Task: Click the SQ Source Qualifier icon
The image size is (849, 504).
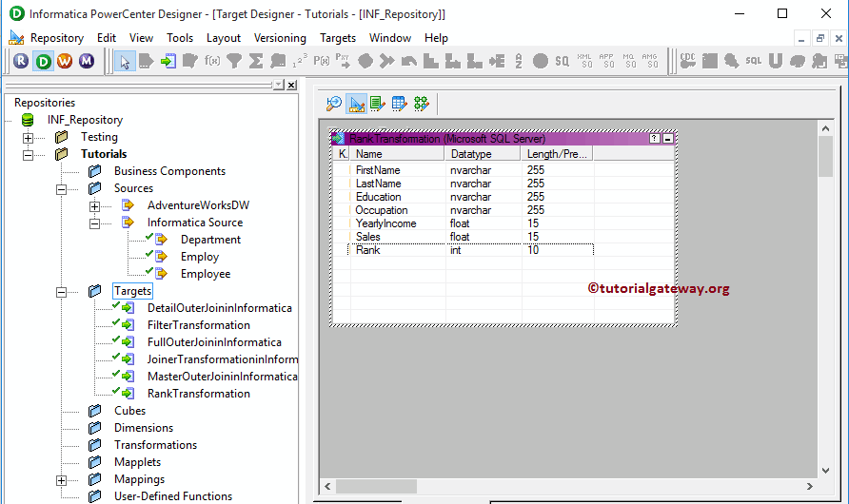Action: (x=562, y=61)
